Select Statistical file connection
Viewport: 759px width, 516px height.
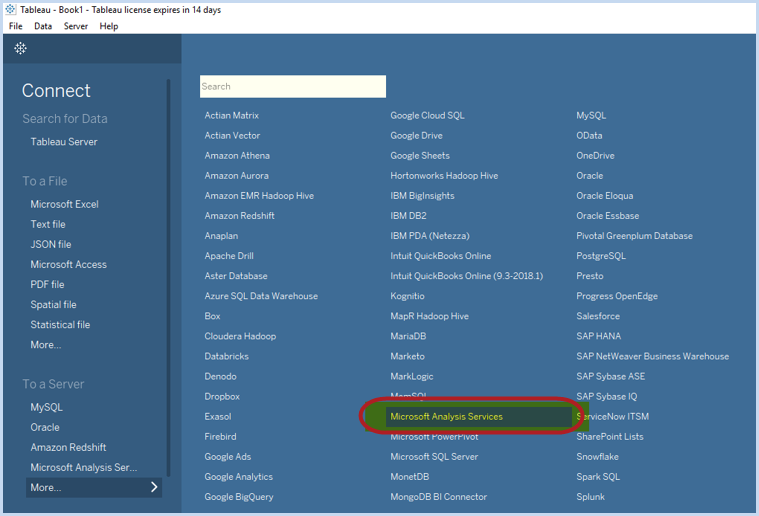pyautogui.click(x=60, y=325)
